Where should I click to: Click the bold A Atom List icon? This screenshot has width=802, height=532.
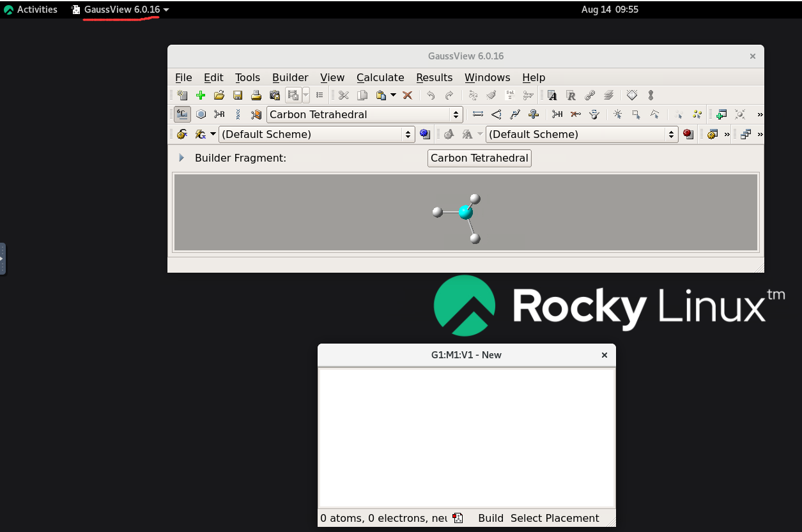pyautogui.click(x=553, y=95)
